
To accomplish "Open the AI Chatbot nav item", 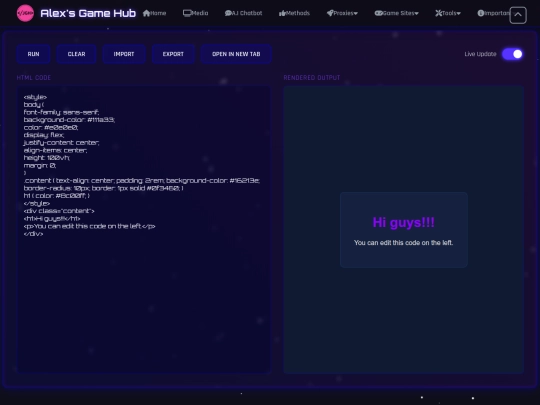I will coord(243,13).
